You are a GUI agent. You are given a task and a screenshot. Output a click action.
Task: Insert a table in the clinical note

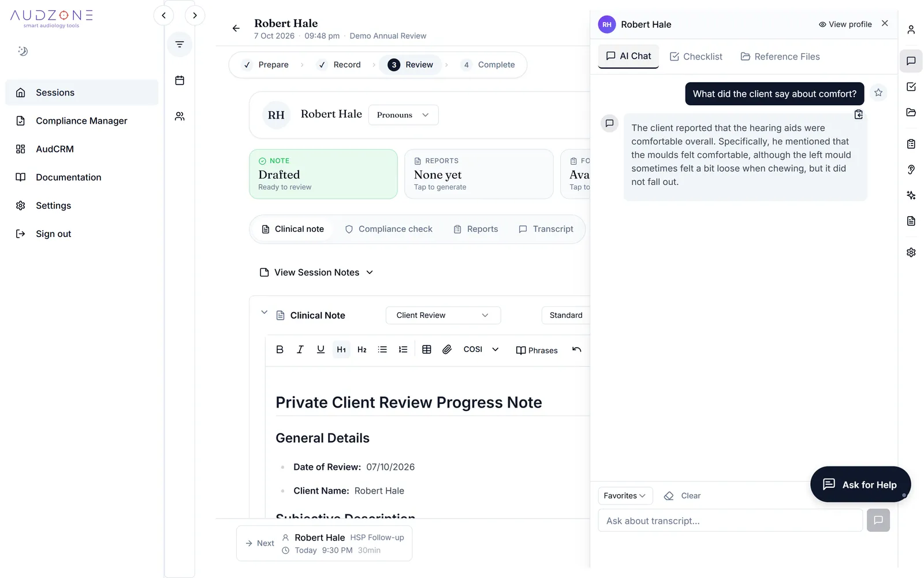[427, 350]
